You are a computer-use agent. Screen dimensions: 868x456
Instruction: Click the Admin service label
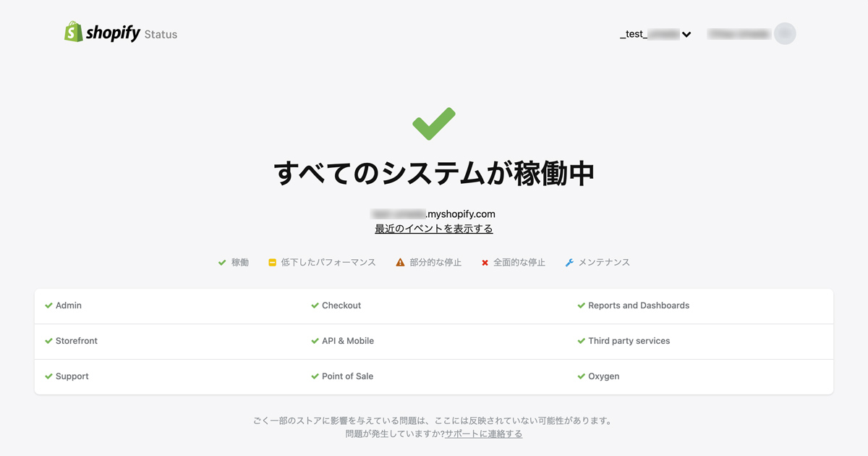click(69, 305)
